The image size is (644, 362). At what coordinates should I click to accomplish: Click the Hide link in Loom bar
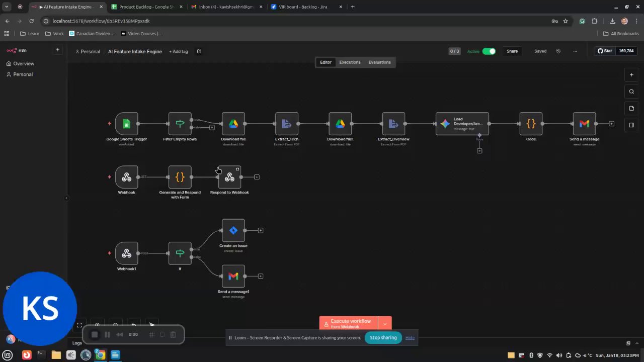410,337
